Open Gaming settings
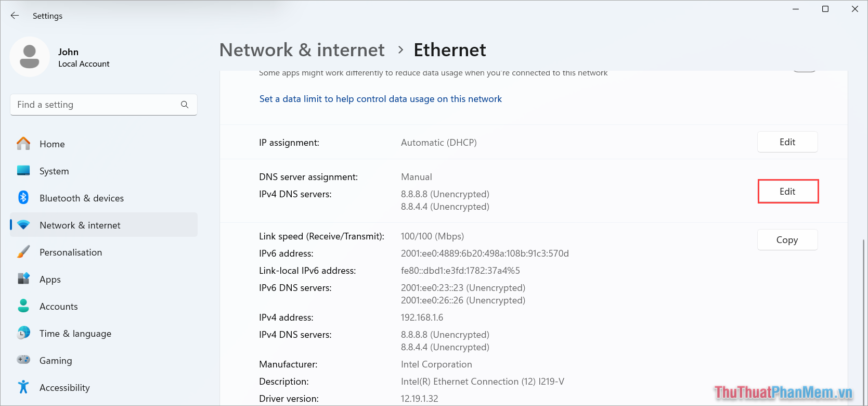The image size is (868, 406). [56, 360]
